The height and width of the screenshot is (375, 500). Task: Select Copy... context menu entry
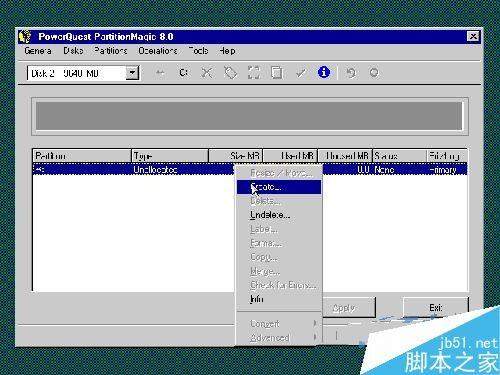pyautogui.click(x=279, y=257)
